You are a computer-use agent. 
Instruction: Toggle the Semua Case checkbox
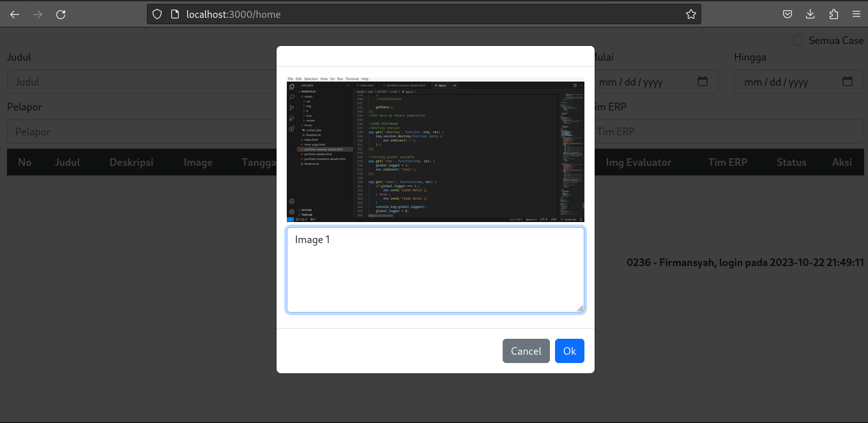coord(798,41)
